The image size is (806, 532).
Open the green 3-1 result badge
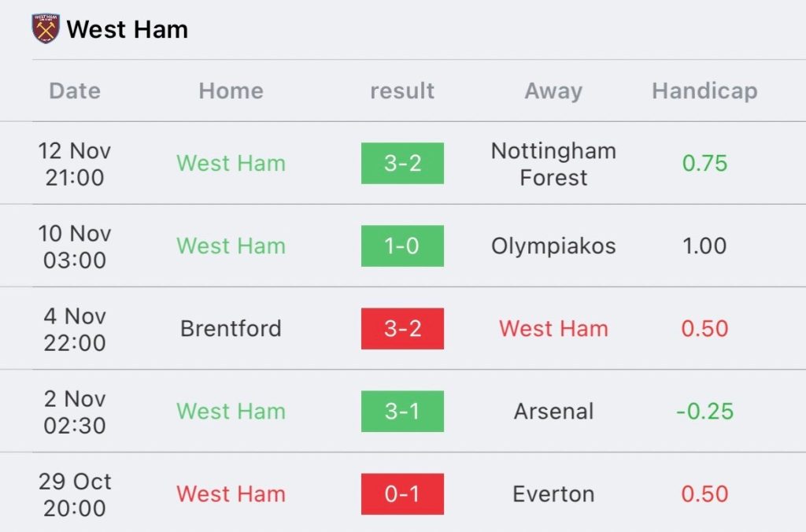pos(402,412)
